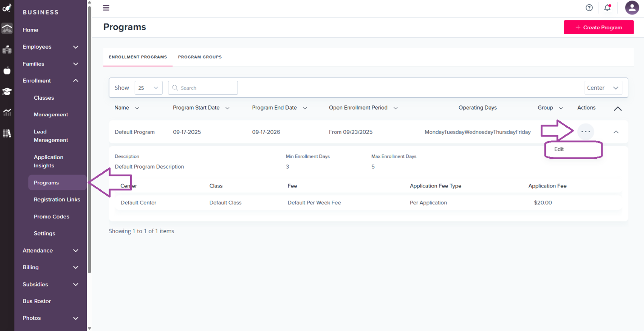Collapse the Default Program details row

(616, 131)
